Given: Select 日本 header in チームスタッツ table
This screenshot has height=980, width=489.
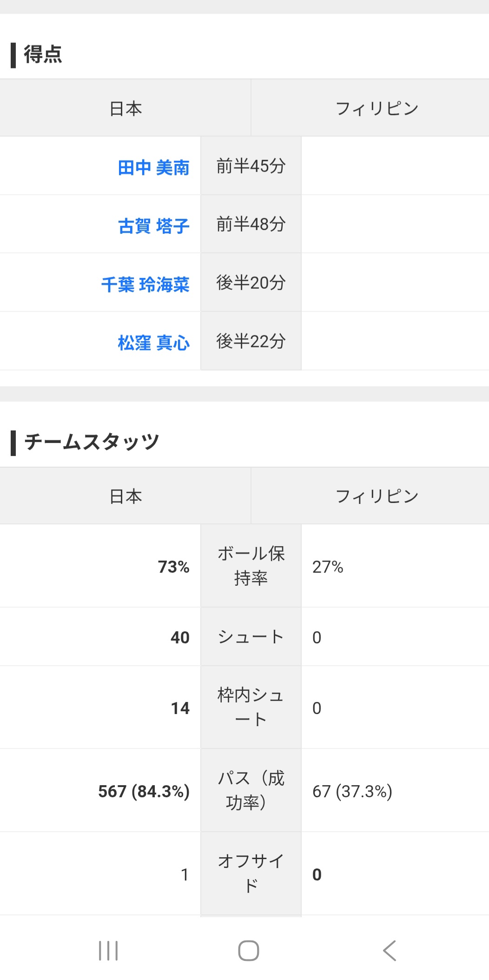Looking at the screenshot, I should click(126, 496).
